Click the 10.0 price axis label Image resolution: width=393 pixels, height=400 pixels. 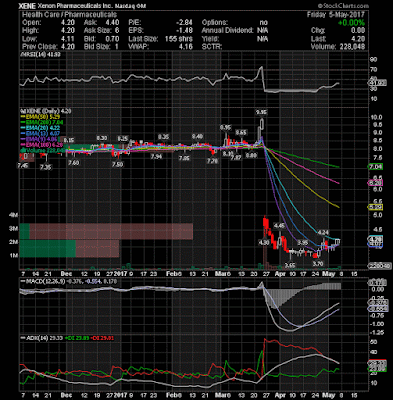tap(375, 117)
